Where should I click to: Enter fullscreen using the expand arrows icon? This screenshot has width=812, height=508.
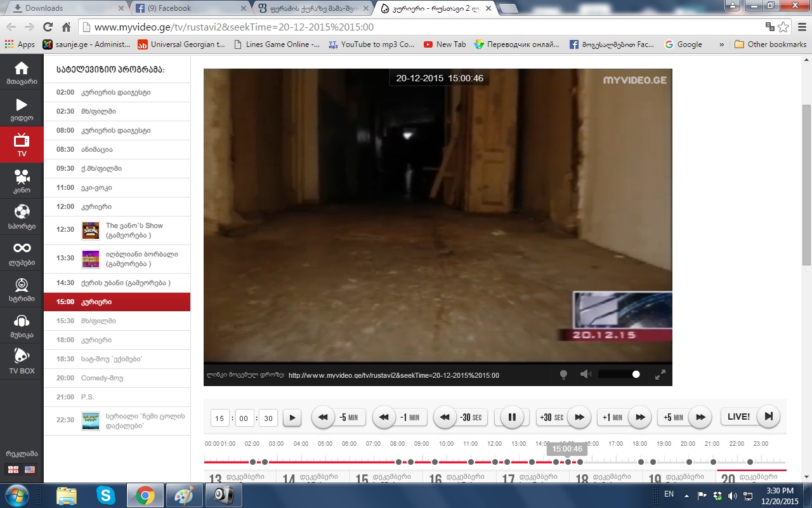pos(660,375)
